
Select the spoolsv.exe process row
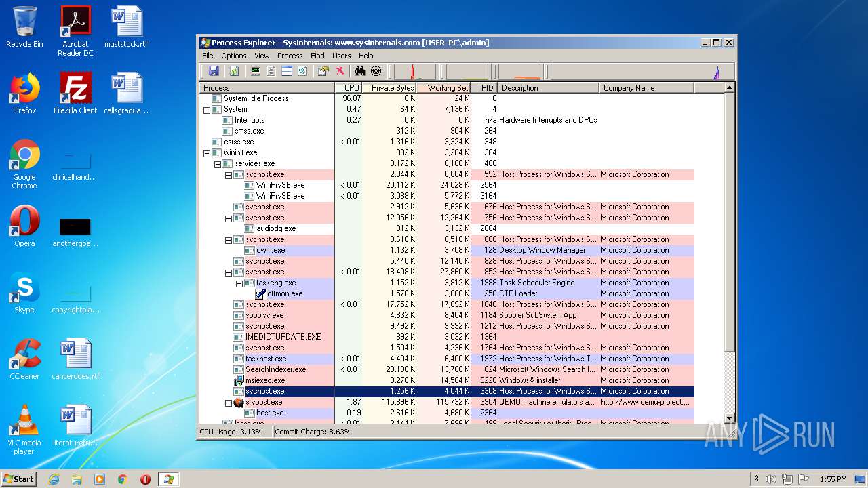[x=447, y=315]
